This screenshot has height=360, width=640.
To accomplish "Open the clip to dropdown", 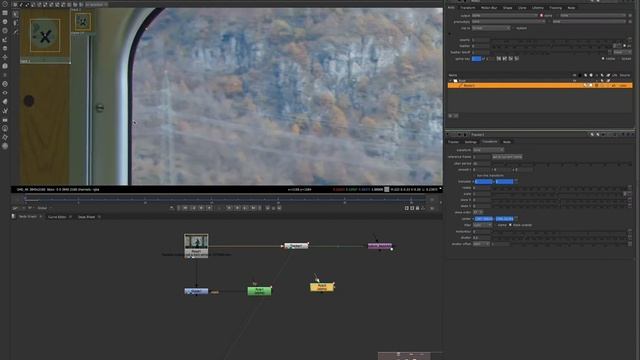I will 491,28.
